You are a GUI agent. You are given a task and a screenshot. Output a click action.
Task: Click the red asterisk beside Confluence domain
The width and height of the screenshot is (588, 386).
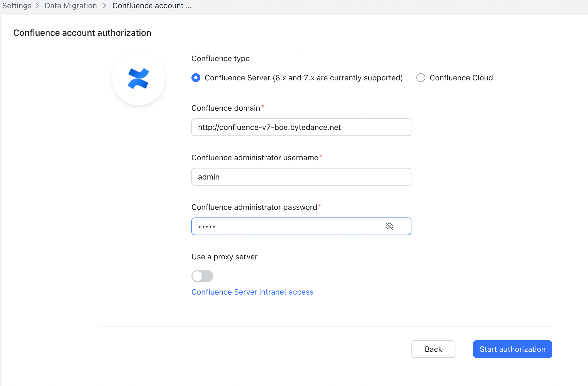(262, 106)
